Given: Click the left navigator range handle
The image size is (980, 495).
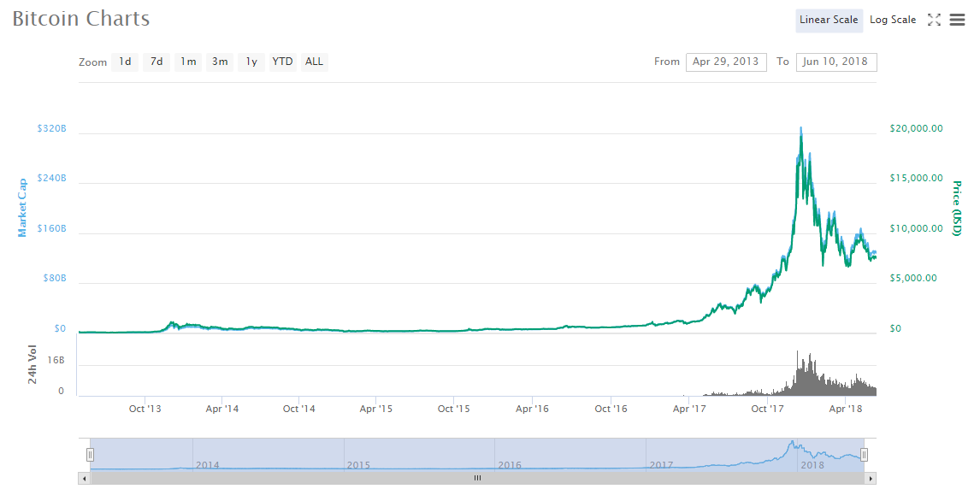Looking at the screenshot, I should click(x=90, y=455).
